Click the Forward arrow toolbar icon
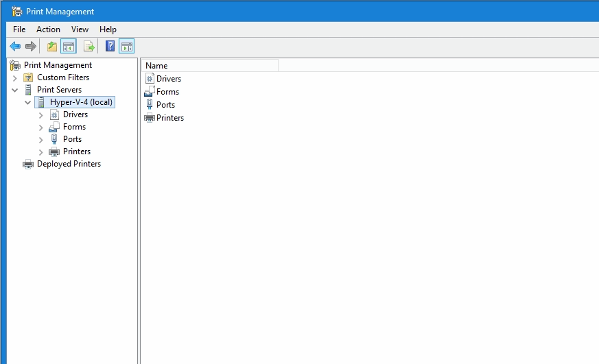 pos(31,47)
